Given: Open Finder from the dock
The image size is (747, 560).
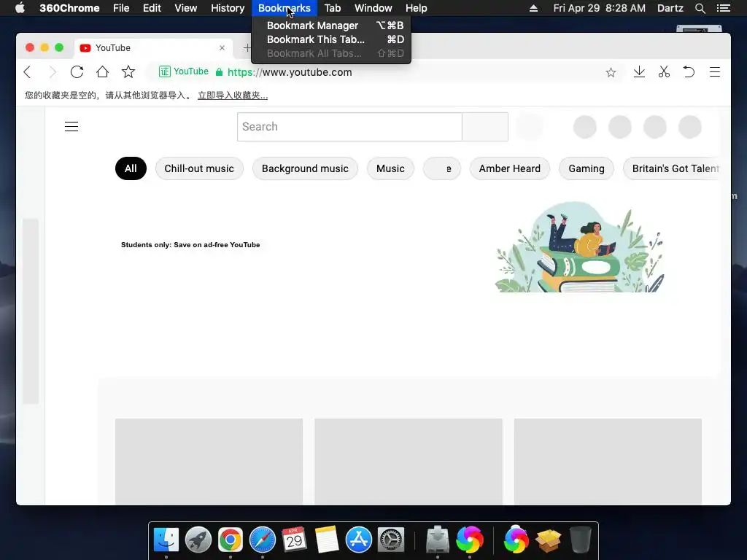Looking at the screenshot, I should tap(166, 540).
